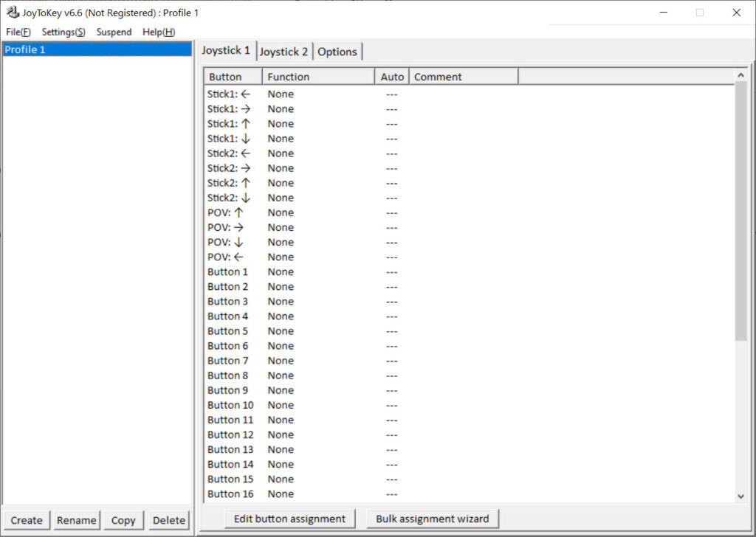Click the Auto column header
756x537 pixels.
pos(392,77)
